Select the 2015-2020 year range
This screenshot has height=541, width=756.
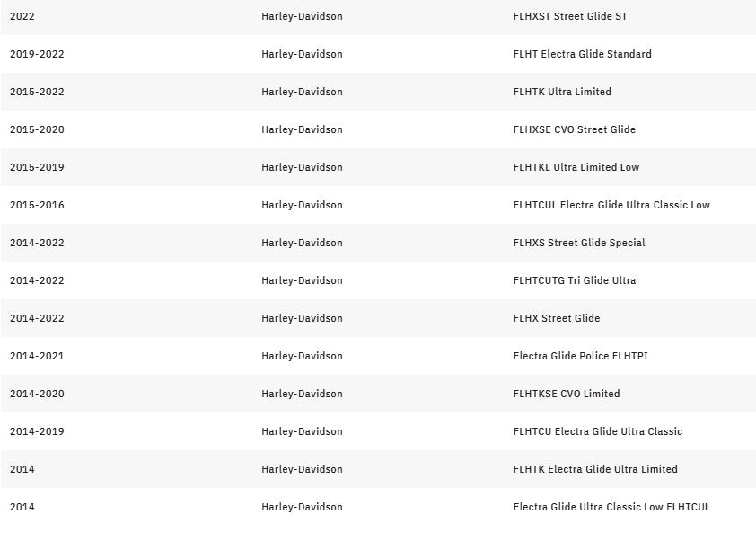pyautogui.click(x=37, y=129)
